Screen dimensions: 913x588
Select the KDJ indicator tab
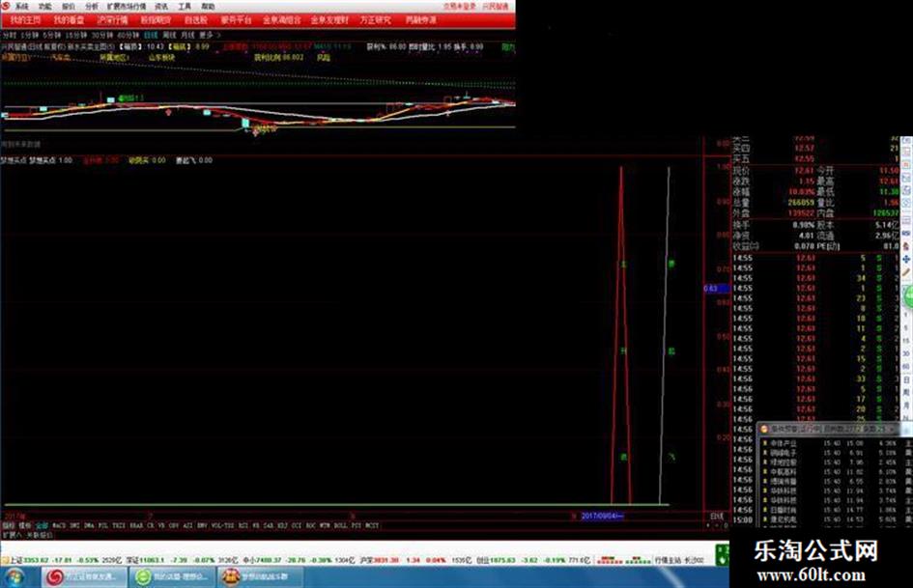282,525
